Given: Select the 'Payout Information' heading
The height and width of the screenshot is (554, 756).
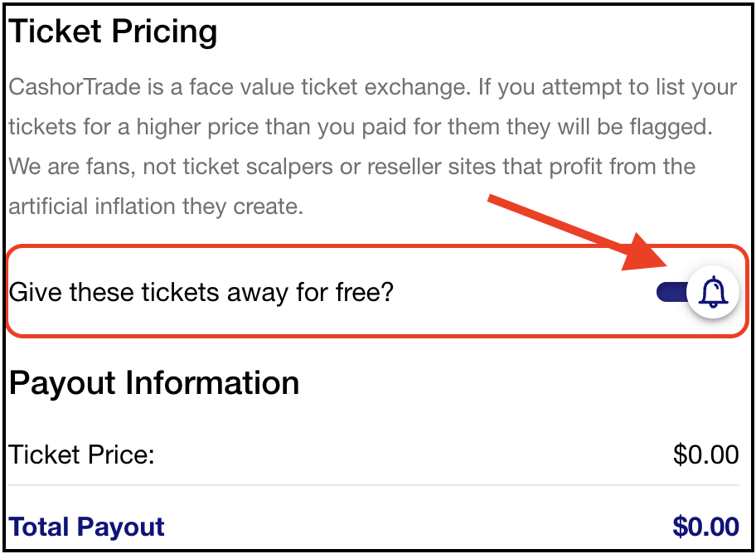Looking at the screenshot, I should tap(154, 383).
